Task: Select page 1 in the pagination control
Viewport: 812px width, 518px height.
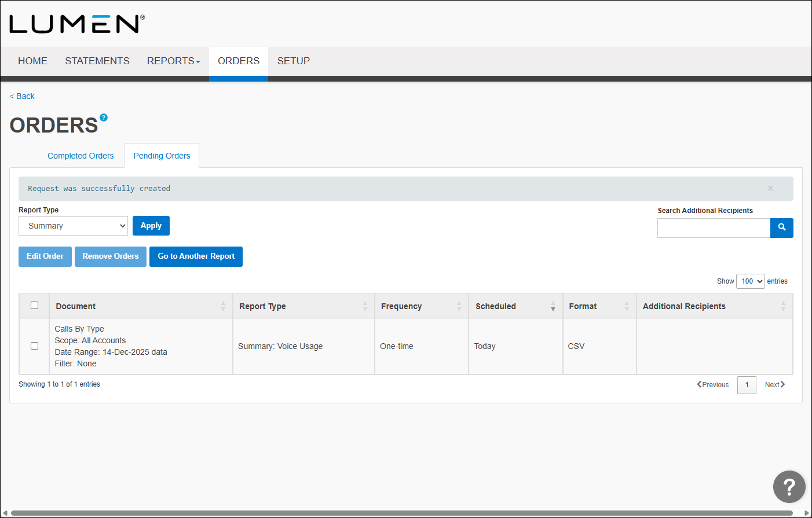Action: tap(747, 384)
